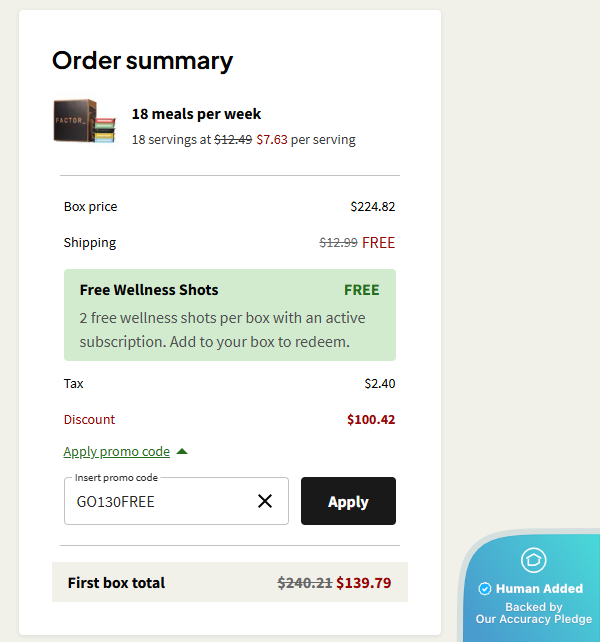The height and width of the screenshot is (642, 600).
Task: Click the Human Added label
Action: tap(539, 589)
